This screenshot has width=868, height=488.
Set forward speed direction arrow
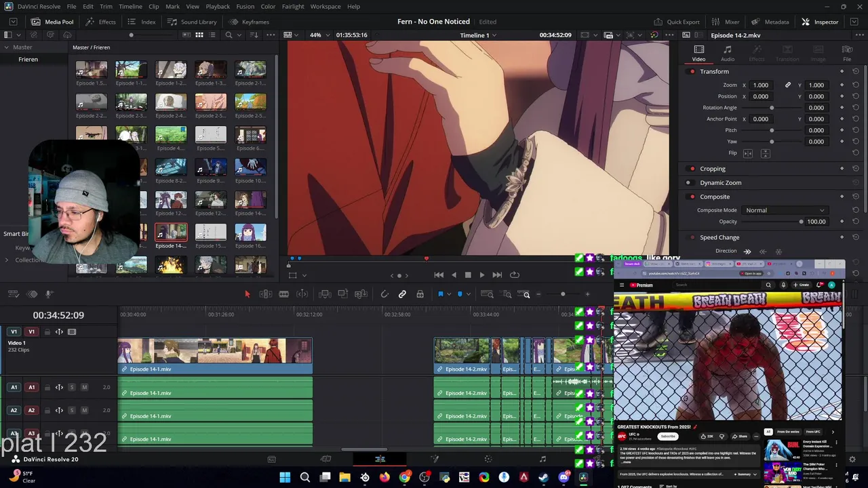tap(747, 251)
